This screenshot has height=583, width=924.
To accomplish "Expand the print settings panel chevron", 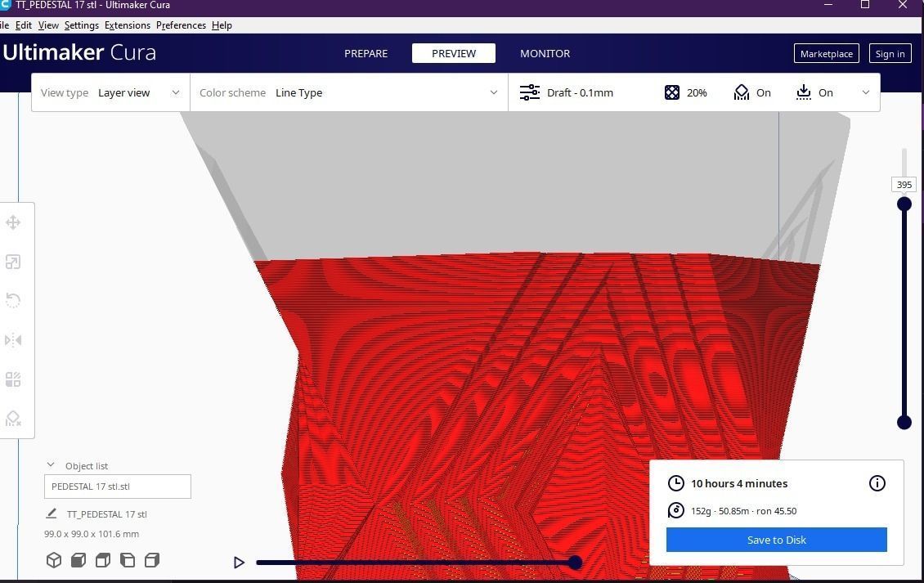I will 866,92.
